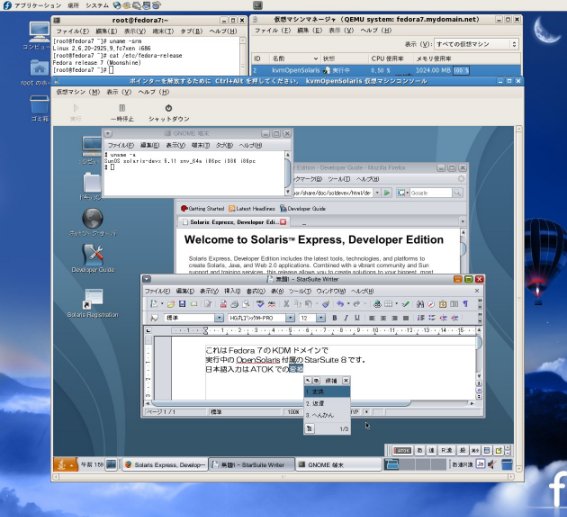567x517 pixels.
Task: Click the Insert Table icon in Writer
Action: click(x=388, y=304)
